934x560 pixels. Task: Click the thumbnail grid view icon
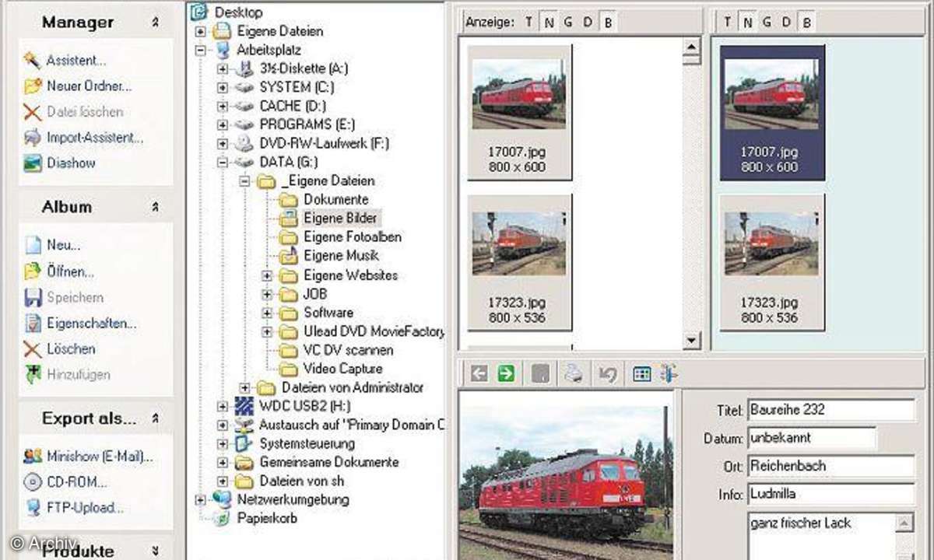click(641, 374)
